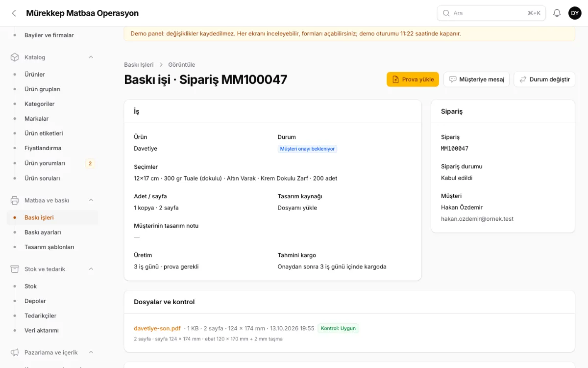Open Veri aktarımı
Viewport: 588px width, 368px height.
pos(53,330)
